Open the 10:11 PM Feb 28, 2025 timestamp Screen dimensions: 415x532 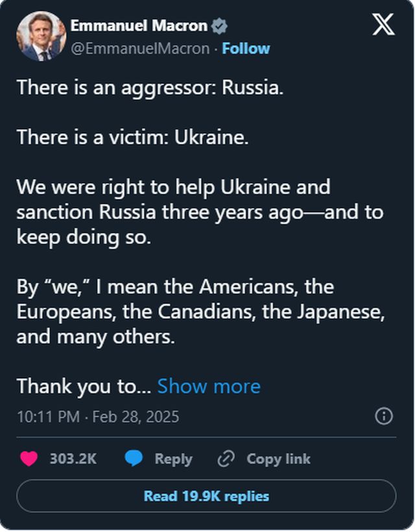click(x=98, y=416)
